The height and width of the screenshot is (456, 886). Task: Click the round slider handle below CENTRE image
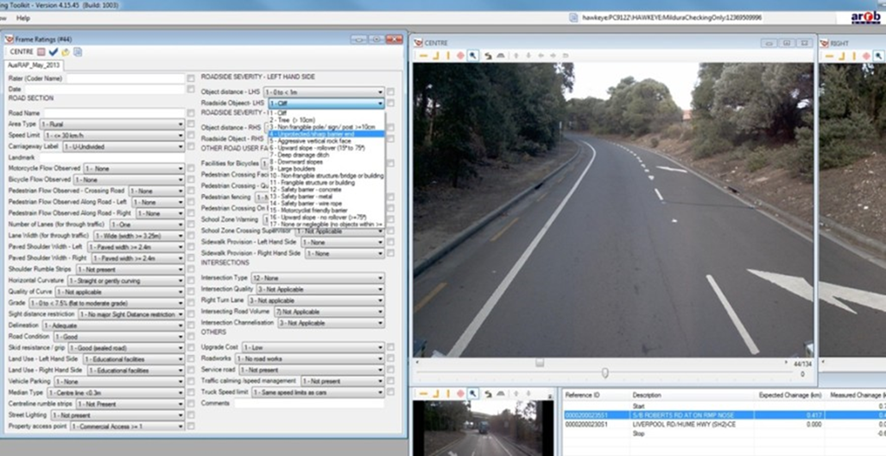pos(605,373)
